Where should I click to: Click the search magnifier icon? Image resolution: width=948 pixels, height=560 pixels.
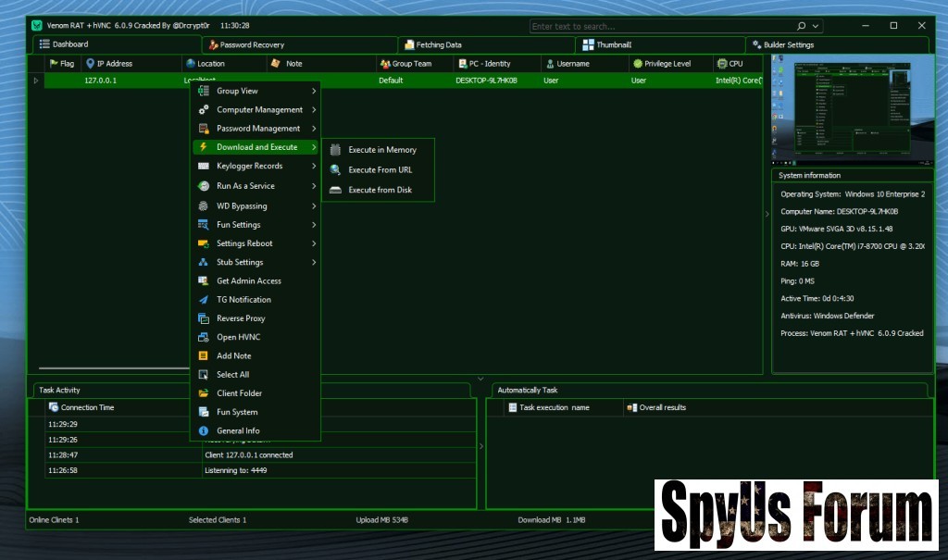coord(801,27)
